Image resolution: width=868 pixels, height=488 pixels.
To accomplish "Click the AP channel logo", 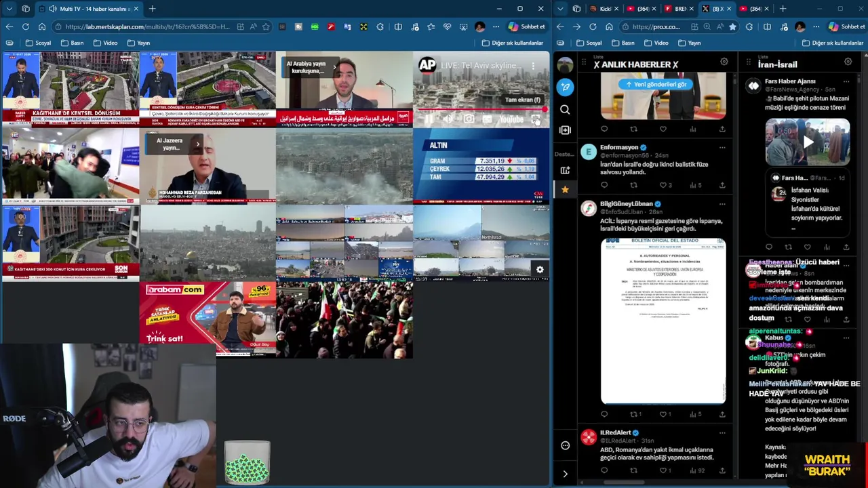I will [427, 65].
